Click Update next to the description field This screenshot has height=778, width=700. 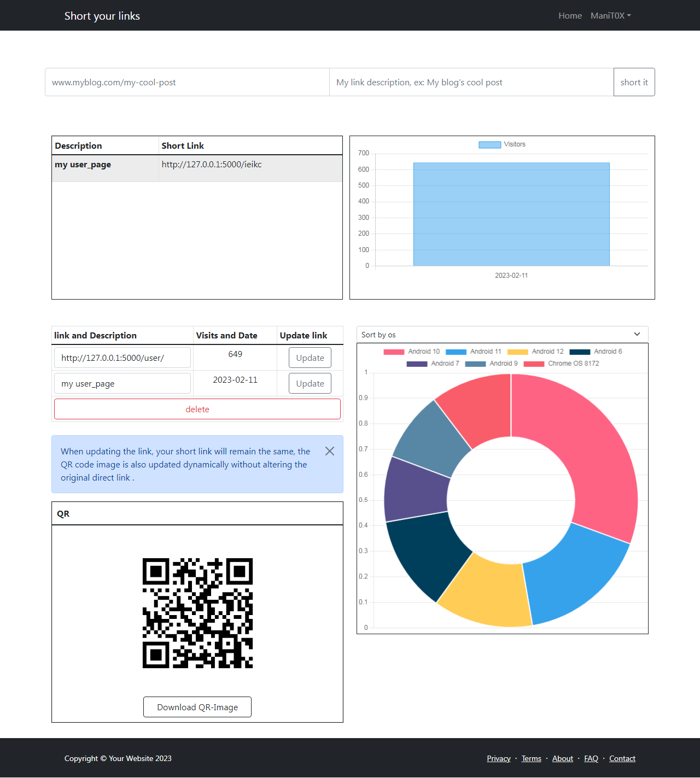(x=310, y=383)
